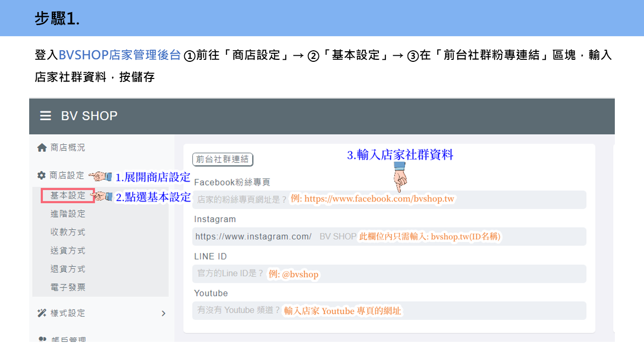Open 進階設定 submenu item

68,214
